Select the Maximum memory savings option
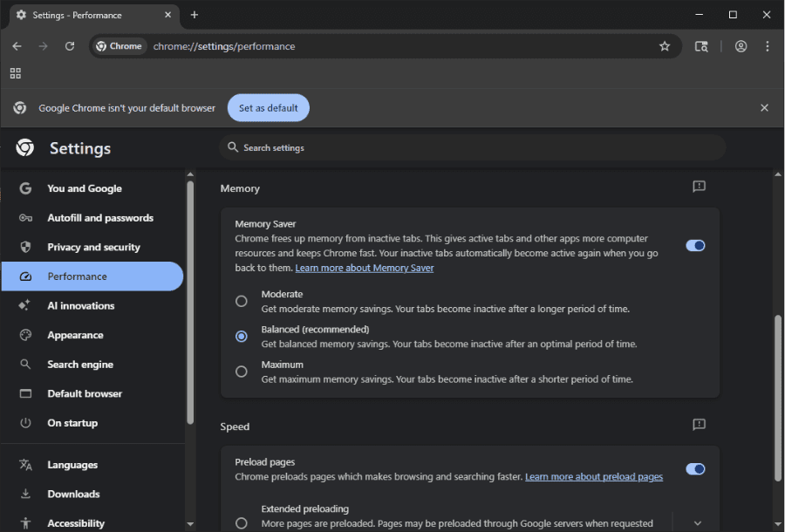This screenshot has height=532, width=785. 242,372
